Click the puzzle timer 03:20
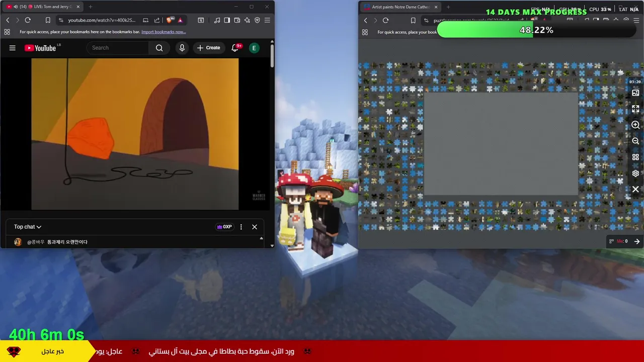This screenshot has width=644, height=362. [x=635, y=82]
